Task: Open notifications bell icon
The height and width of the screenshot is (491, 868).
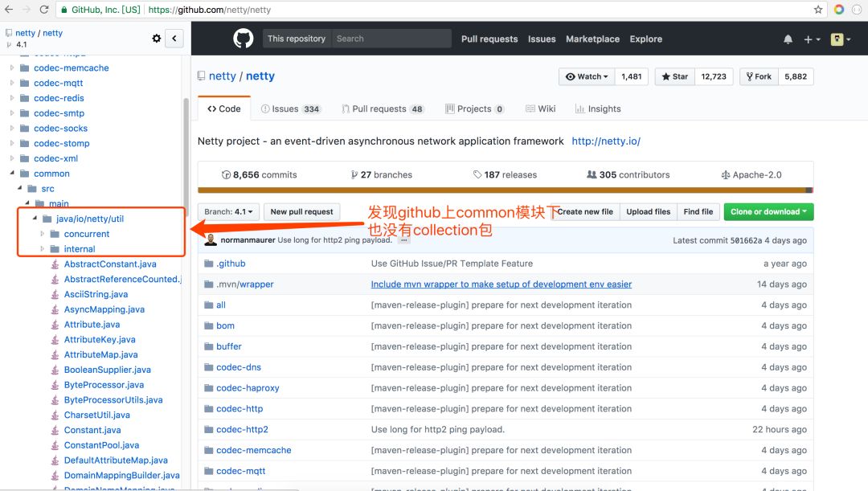Action: tap(788, 39)
